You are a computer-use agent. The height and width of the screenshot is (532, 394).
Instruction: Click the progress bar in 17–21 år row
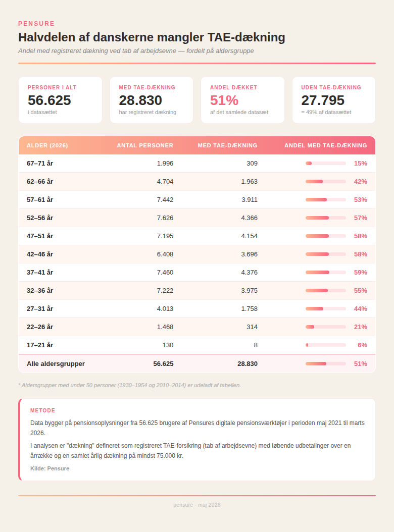(x=326, y=345)
